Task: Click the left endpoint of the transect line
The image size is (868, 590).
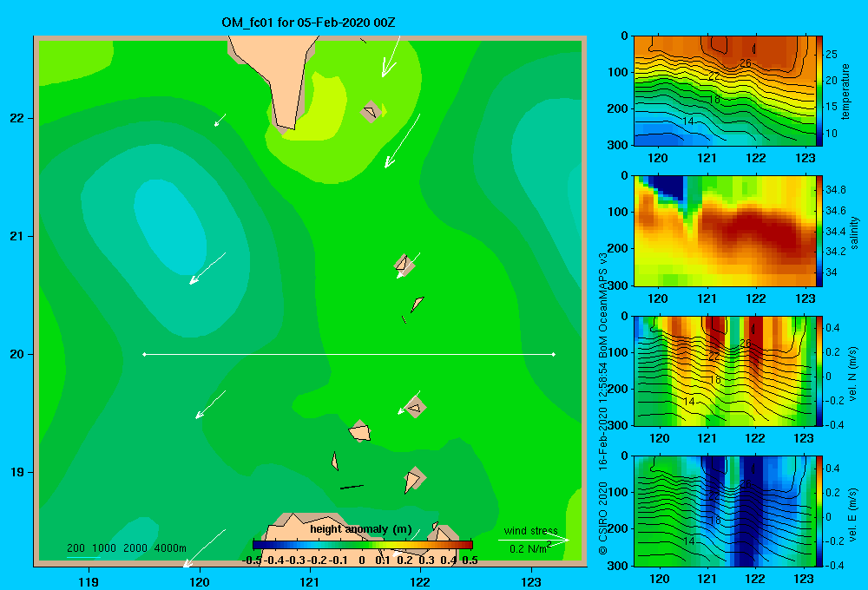Action: tap(144, 354)
